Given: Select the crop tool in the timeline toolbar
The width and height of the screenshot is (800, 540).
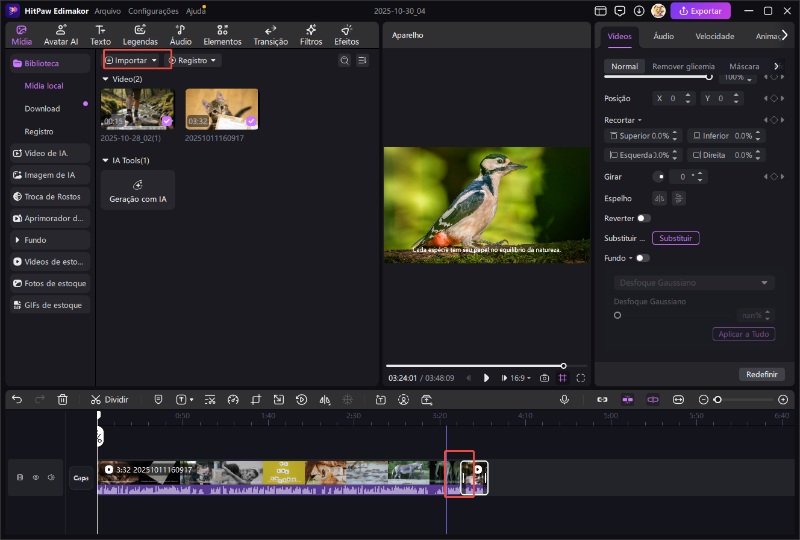Looking at the screenshot, I should coord(256,399).
